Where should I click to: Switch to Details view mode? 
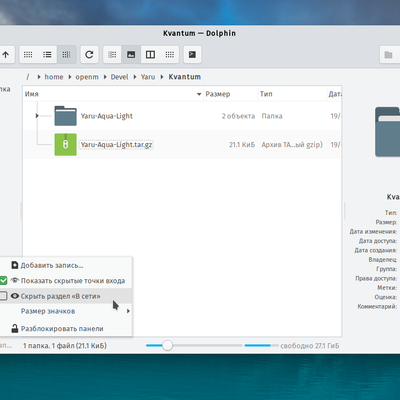66,55
